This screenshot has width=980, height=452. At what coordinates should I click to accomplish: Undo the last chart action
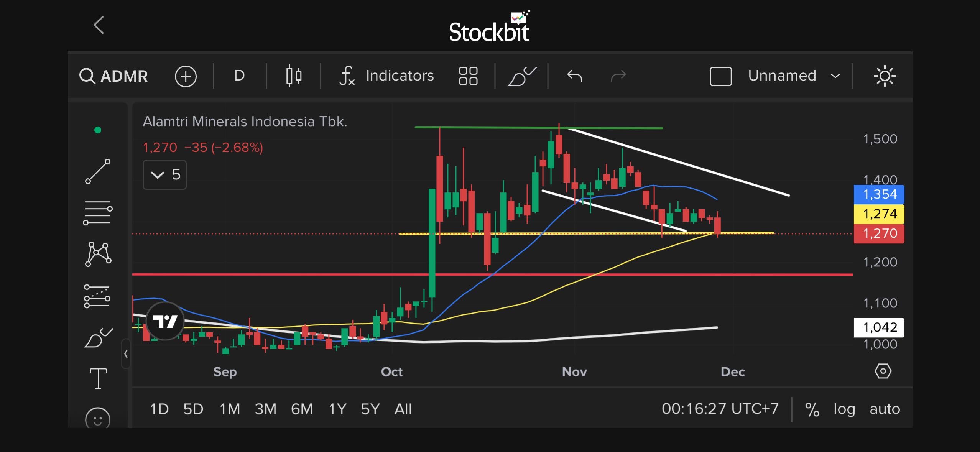574,76
